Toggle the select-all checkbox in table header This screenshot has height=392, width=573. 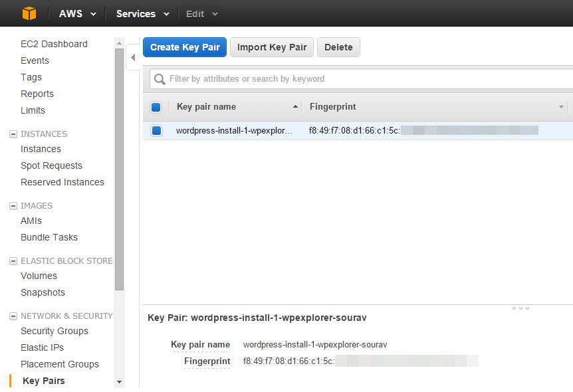156,107
